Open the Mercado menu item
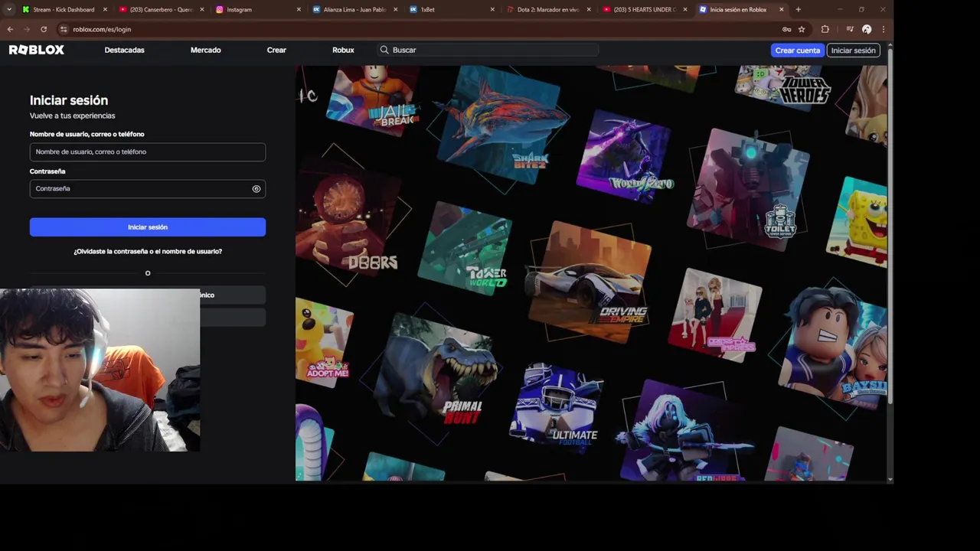 click(205, 50)
